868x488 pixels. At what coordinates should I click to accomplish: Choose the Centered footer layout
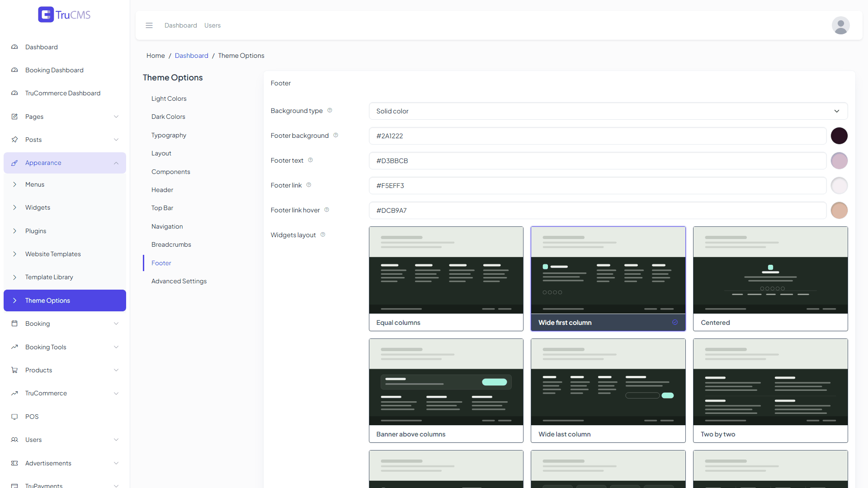[770, 279]
